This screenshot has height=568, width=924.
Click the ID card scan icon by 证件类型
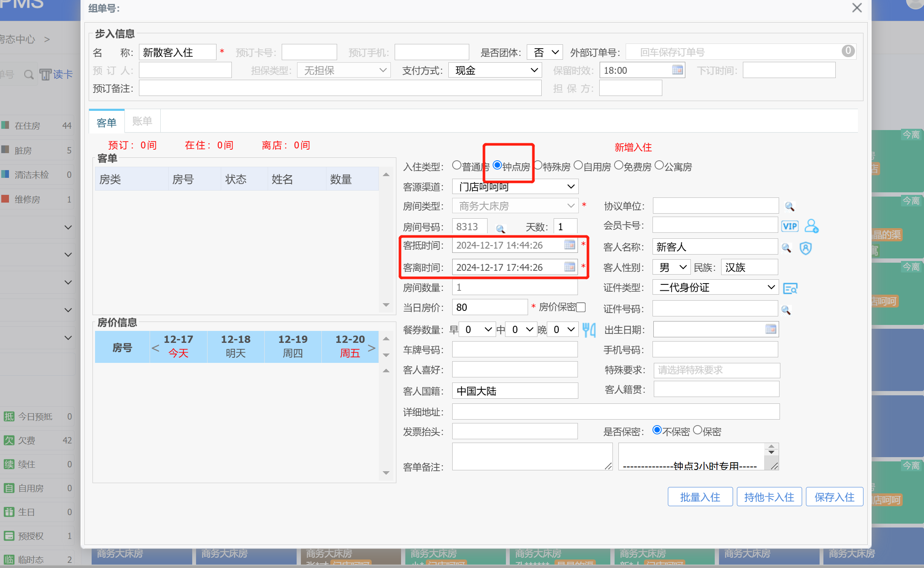click(x=790, y=289)
